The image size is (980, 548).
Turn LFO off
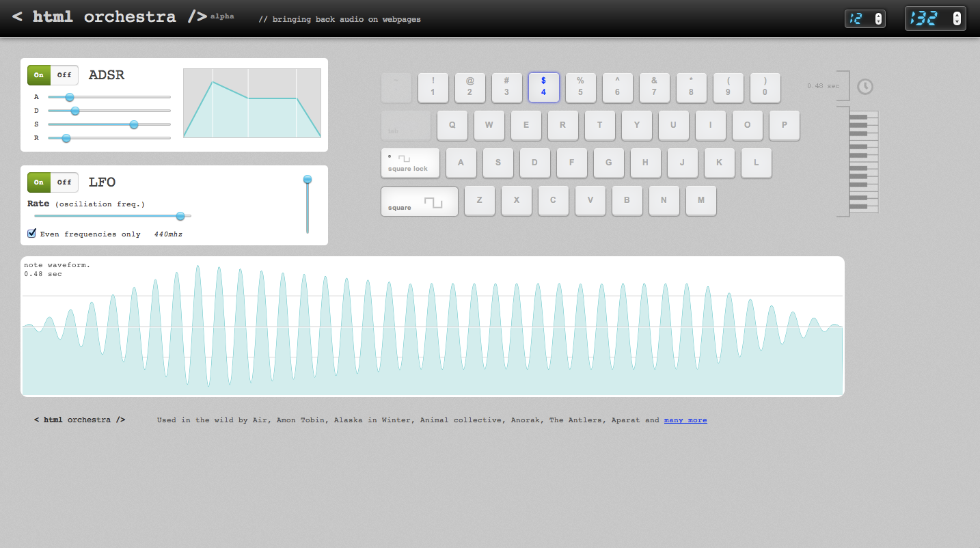coord(64,182)
